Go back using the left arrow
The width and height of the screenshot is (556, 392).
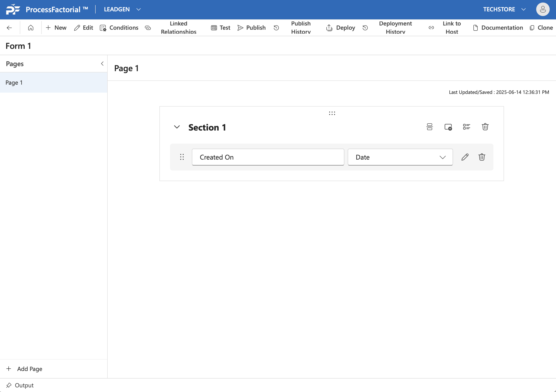click(9, 28)
